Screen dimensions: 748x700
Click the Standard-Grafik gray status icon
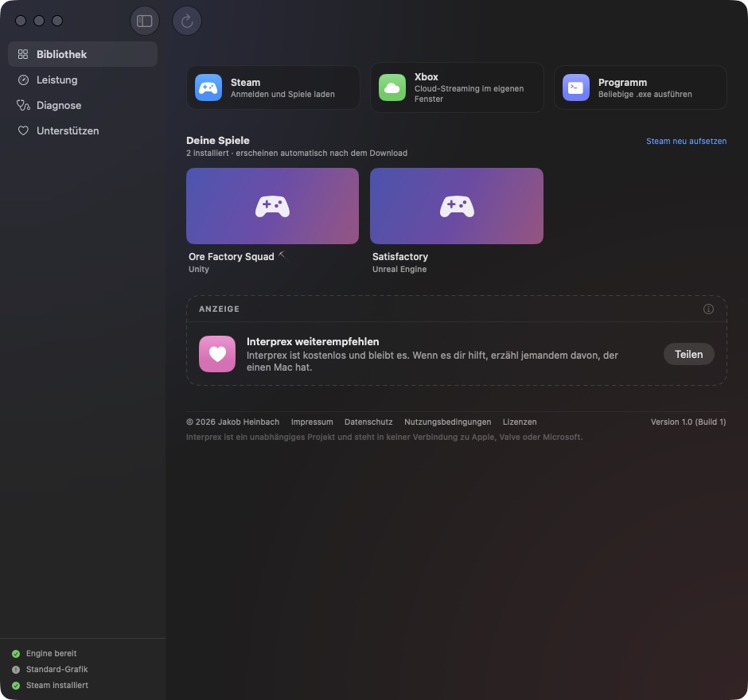[x=16, y=670]
